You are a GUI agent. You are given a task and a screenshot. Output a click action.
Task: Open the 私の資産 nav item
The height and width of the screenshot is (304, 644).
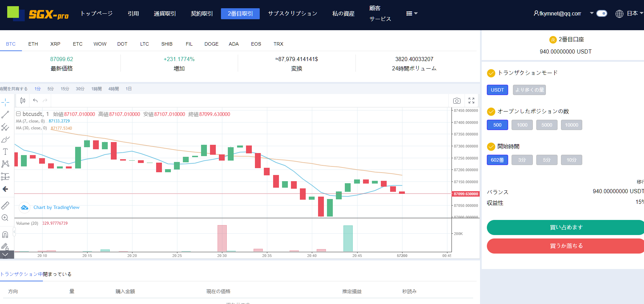(343, 13)
